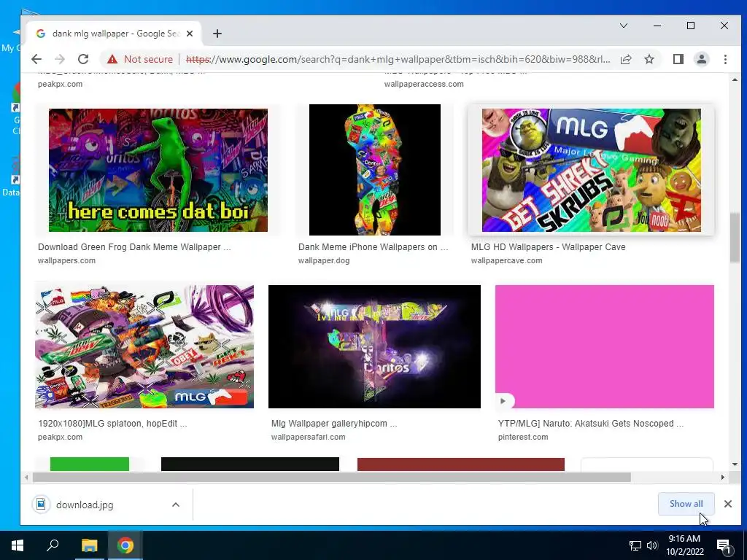This screenshot has width=747, height=560.
Task: Bookmark this page with the star icon
Action: click(649, 59)
